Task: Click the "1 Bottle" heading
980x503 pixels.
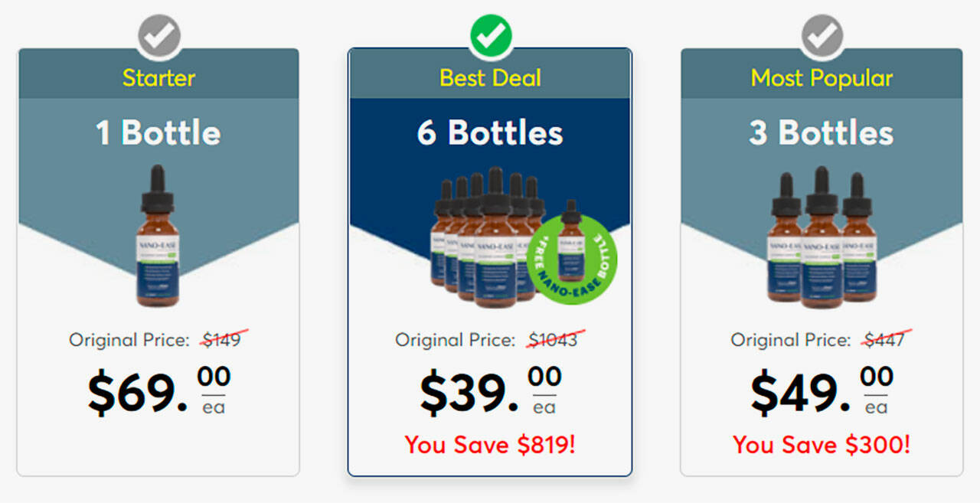Action: (158, 133)
